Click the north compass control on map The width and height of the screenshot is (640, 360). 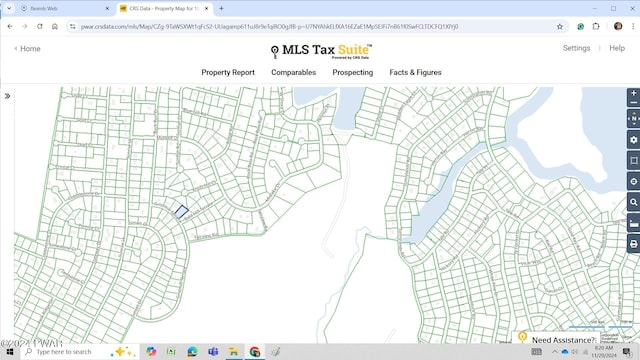(x=633, y=118)
